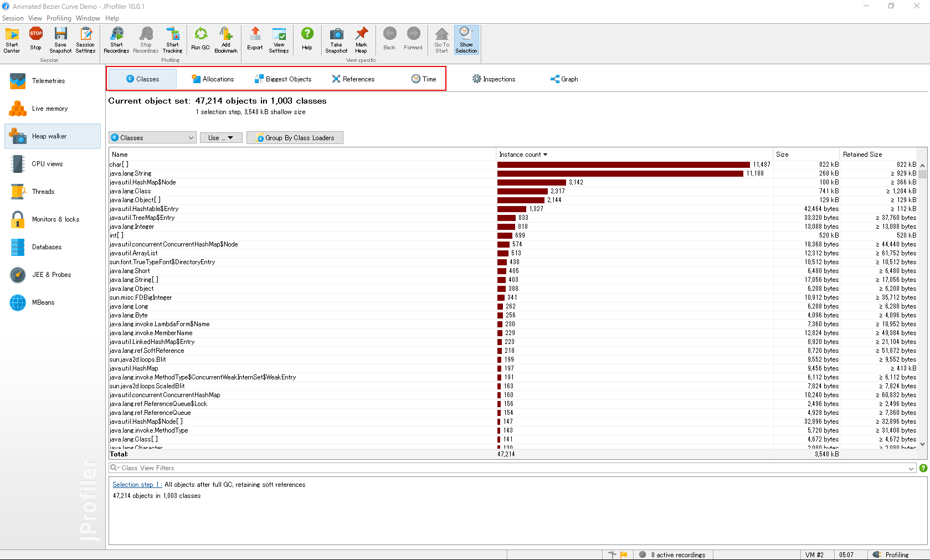
Task: Open the Use ... dropdown button
Action: (x=221, y=138)
